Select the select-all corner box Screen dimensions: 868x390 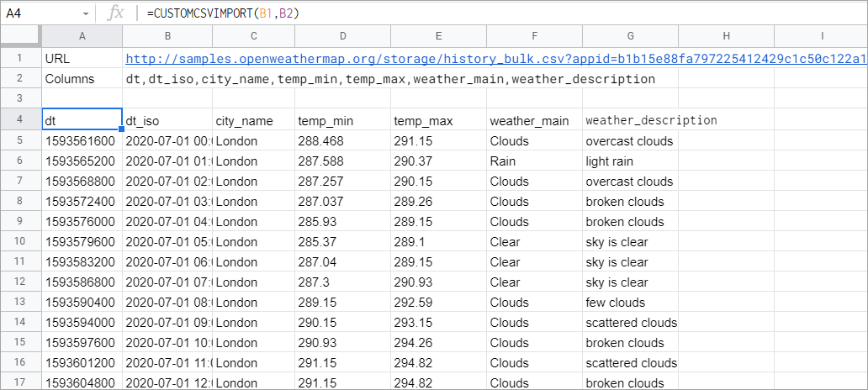coord(20,36)
